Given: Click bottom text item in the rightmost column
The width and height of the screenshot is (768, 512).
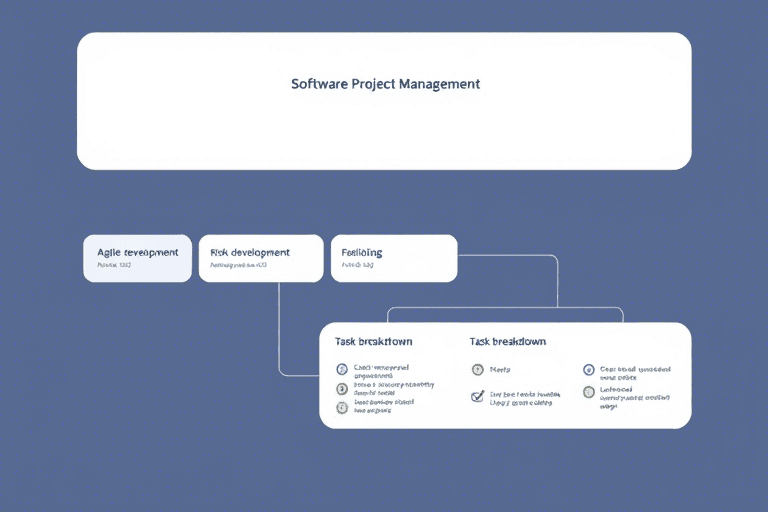Looking at the screenshot, I should point(633,396).
